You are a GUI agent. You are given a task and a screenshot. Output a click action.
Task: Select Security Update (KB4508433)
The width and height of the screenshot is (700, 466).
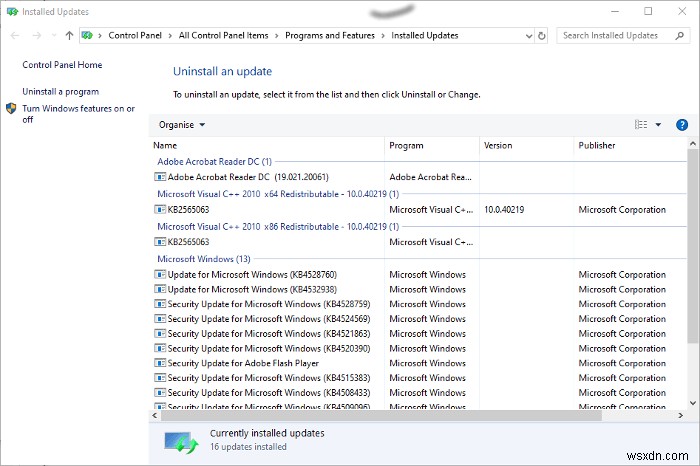coord(269,393)
